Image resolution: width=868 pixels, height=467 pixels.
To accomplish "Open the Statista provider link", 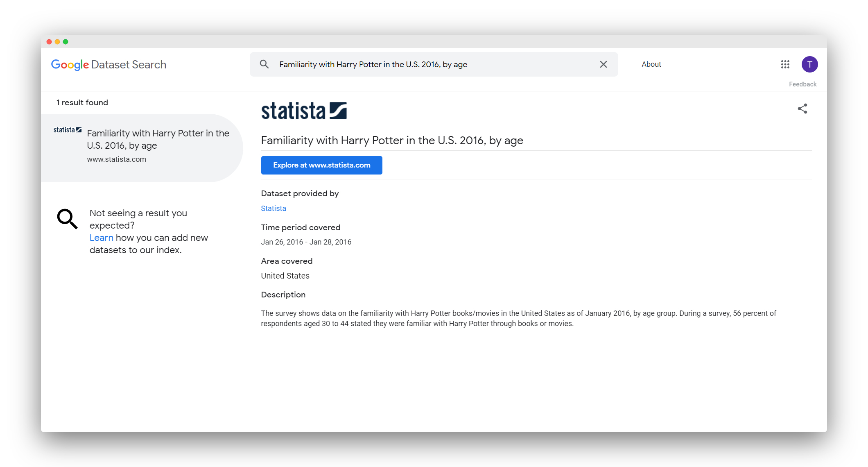I will pyautogui.click(x=274, y=208).
